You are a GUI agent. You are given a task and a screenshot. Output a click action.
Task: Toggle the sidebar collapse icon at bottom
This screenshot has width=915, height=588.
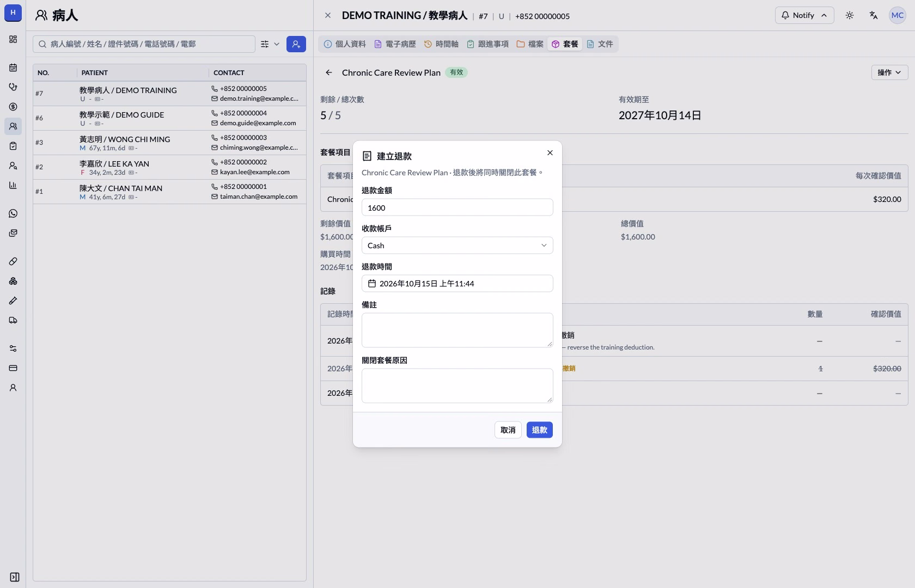tap(15, 577)
